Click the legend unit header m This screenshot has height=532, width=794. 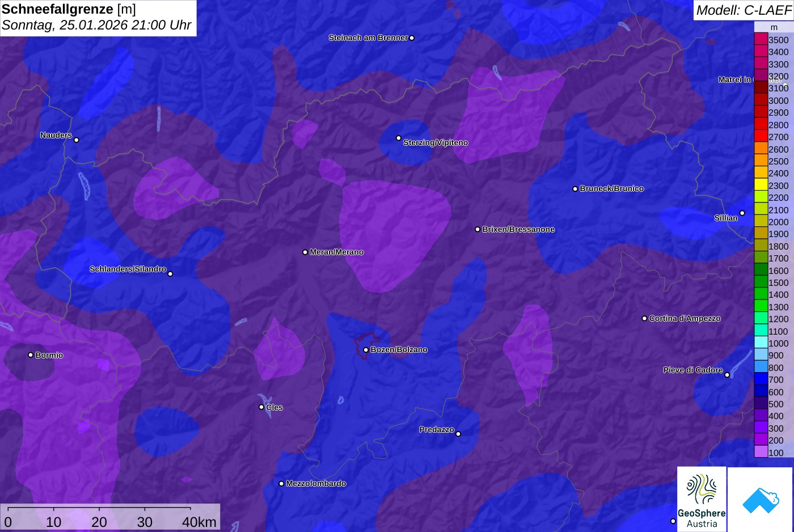(774, 27)
